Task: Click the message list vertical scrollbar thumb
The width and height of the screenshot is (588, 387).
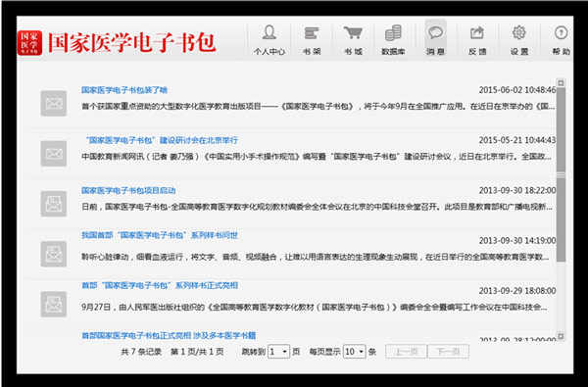Action: [561, 174]
